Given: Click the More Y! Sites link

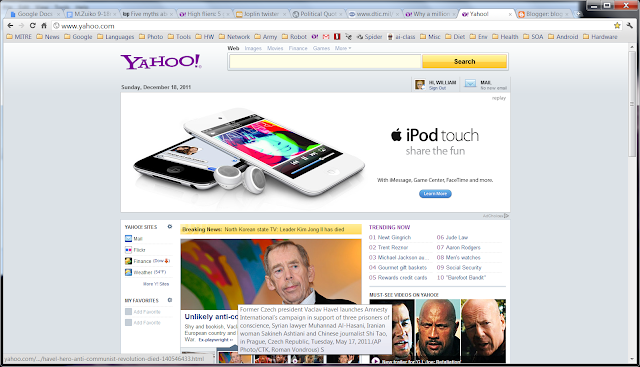Looking at the screenshot, I should click(156, 284).
